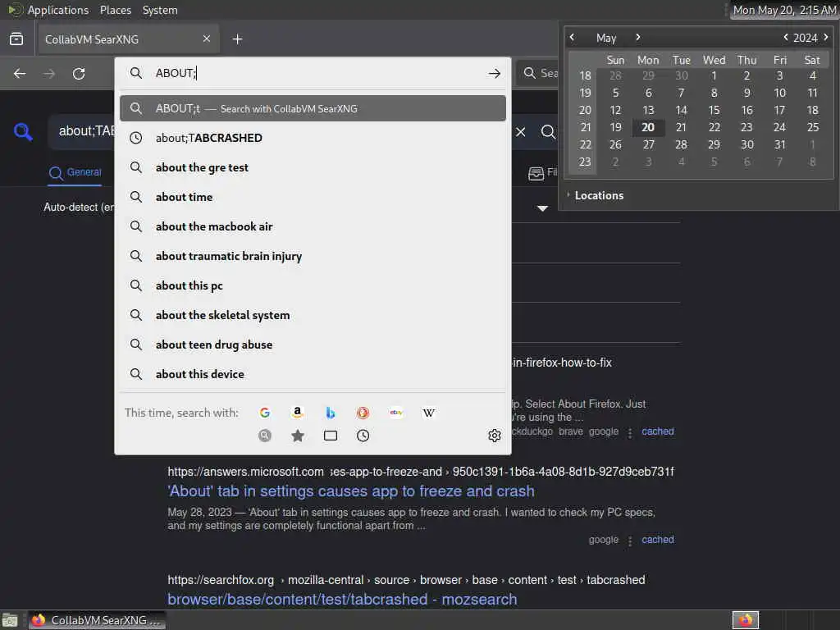Search open tabs via tabs icon
Screen dimensions: 840x630
pos(331,436)
